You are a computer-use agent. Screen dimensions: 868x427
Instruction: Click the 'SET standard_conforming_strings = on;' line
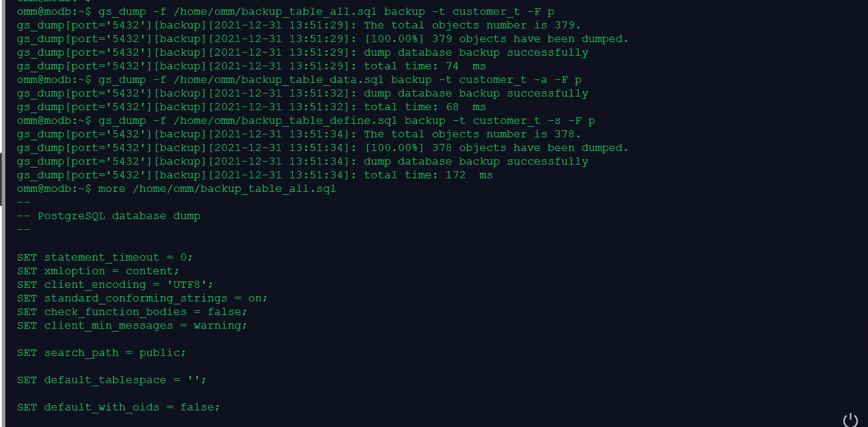click(143, 298)
